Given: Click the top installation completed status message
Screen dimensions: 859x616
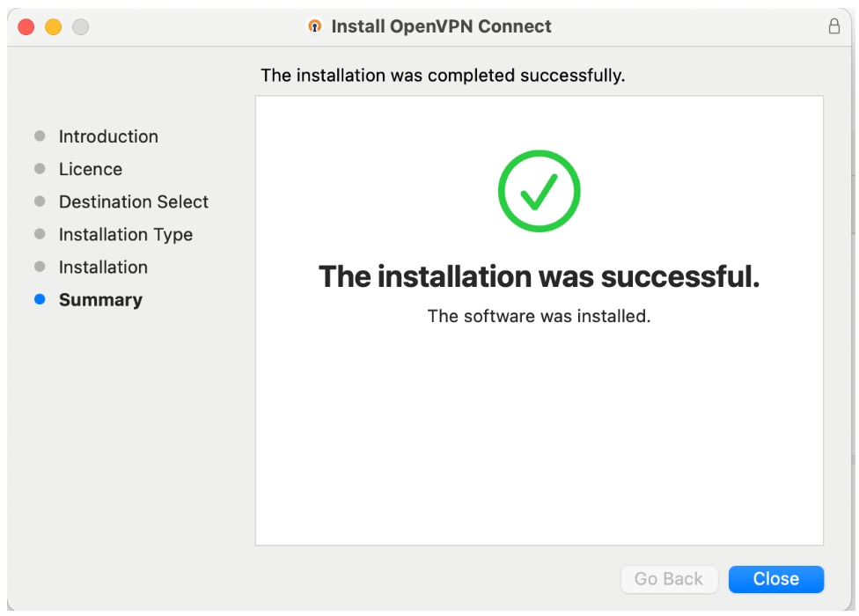Looking at the screenshot, I should (443, 76).
